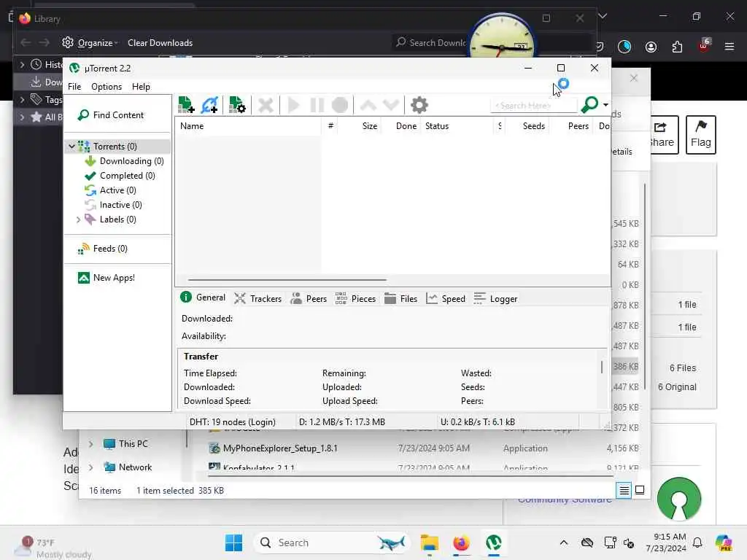The image size is (747, 560).
Task: Show hidden system tray icons chevron
Action: click(x=564, y=542)
